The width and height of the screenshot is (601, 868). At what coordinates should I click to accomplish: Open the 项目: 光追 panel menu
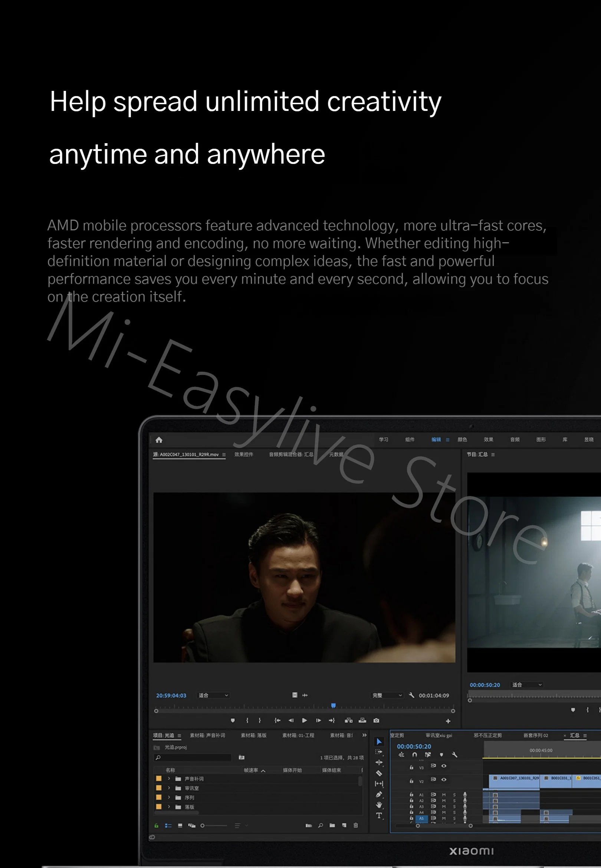pos(179,736)
